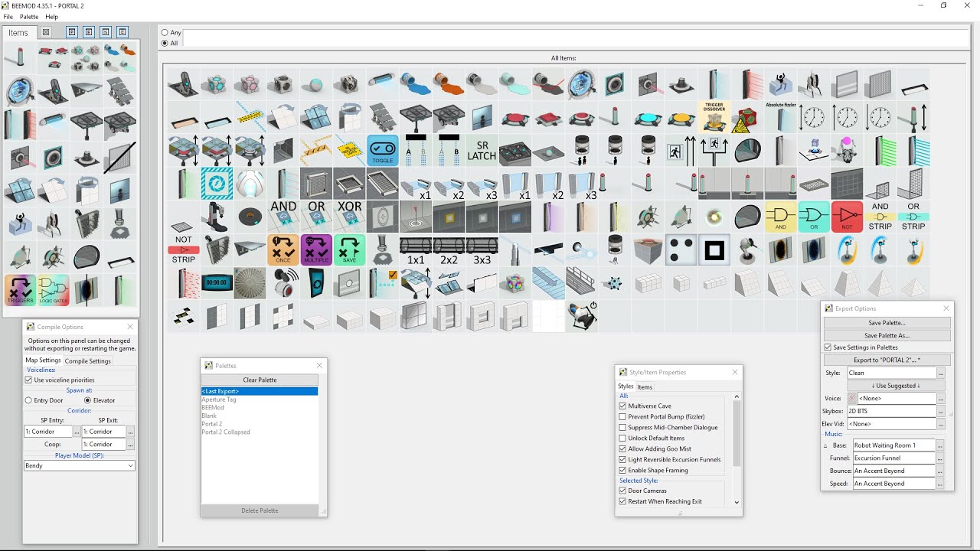Open the Base music selector button
Viewport: 980px width, 551px height.
(941, 445)
